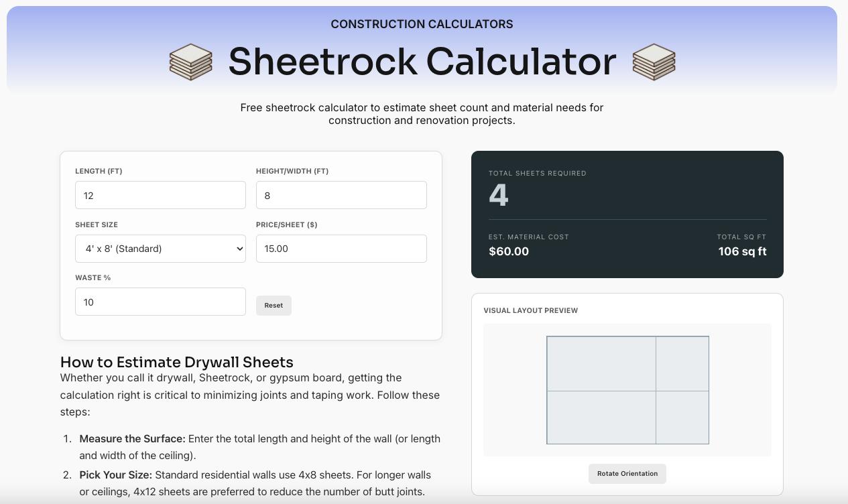Click the Height/Width (ft) input field
This screenshot has height=504, width=848.
341,194
